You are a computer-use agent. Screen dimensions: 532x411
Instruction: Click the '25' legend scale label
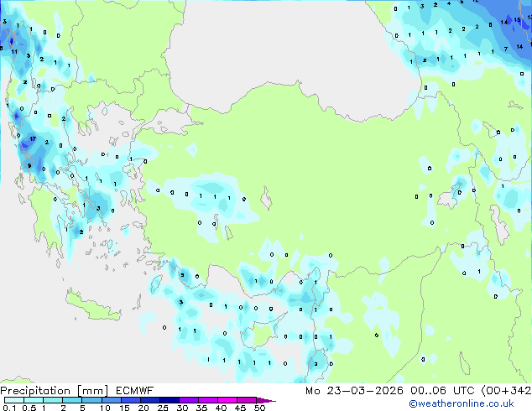coord(163,408)
